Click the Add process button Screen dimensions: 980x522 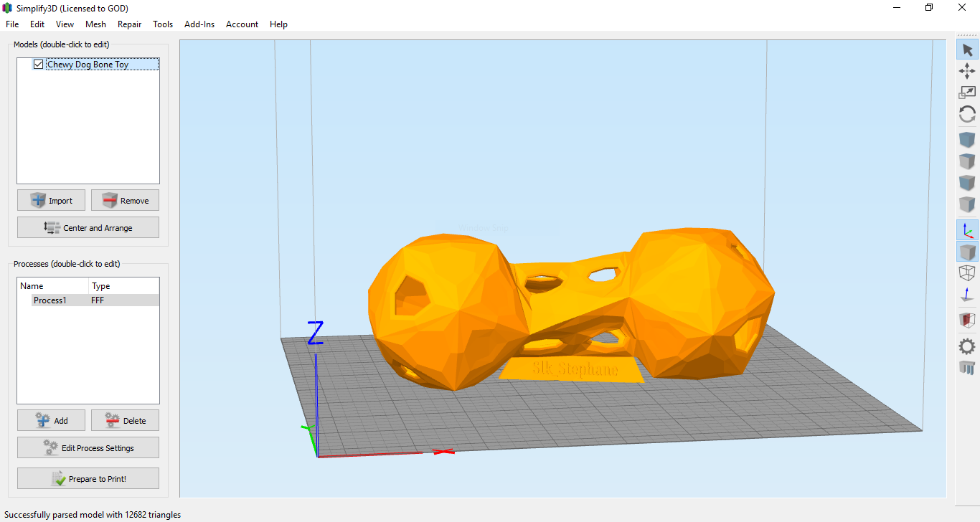[x=52, y=420]
